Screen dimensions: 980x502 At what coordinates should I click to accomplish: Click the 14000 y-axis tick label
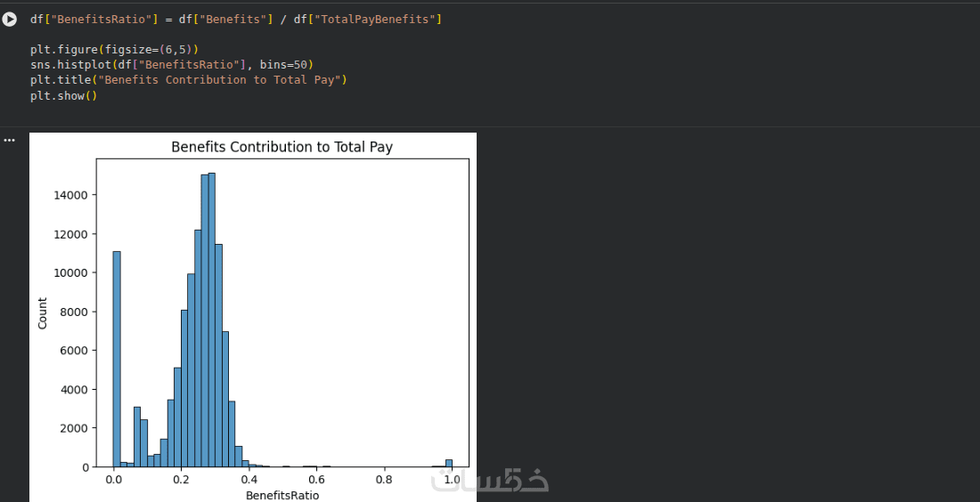pos(70,195)
